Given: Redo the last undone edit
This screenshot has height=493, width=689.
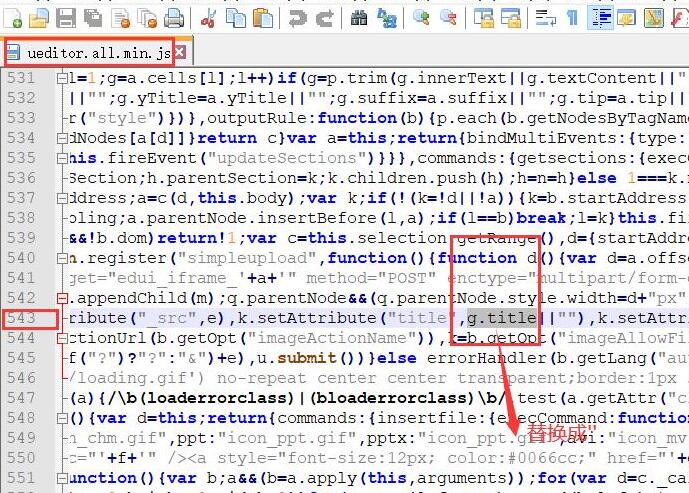Looking at the screenshot, I should pos(325,17).
